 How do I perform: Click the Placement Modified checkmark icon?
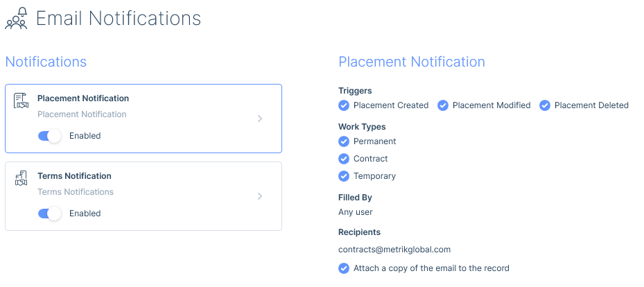[443, 105]
